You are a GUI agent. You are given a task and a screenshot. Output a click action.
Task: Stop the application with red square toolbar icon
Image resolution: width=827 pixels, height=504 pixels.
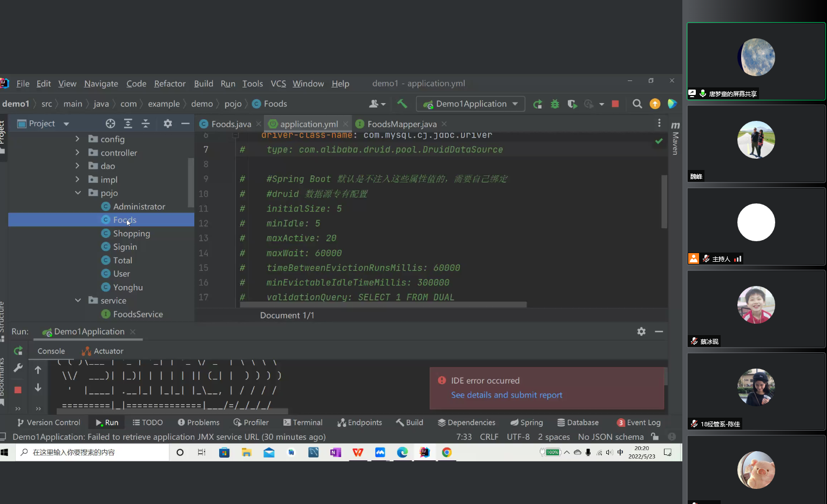click(x=615, y=104)
